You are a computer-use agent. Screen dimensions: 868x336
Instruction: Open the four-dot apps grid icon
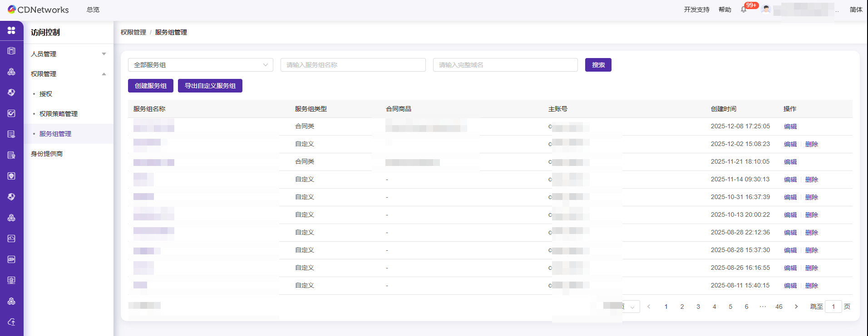[x=11, y=30]
